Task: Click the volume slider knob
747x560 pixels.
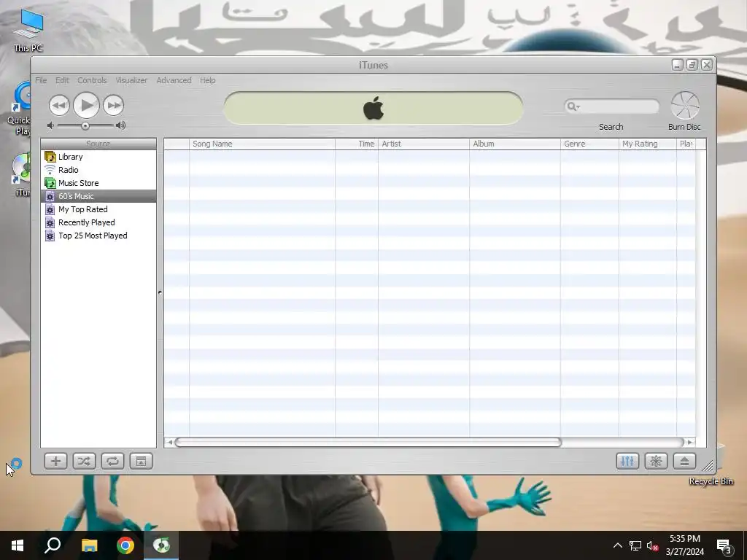Action: 85,125
